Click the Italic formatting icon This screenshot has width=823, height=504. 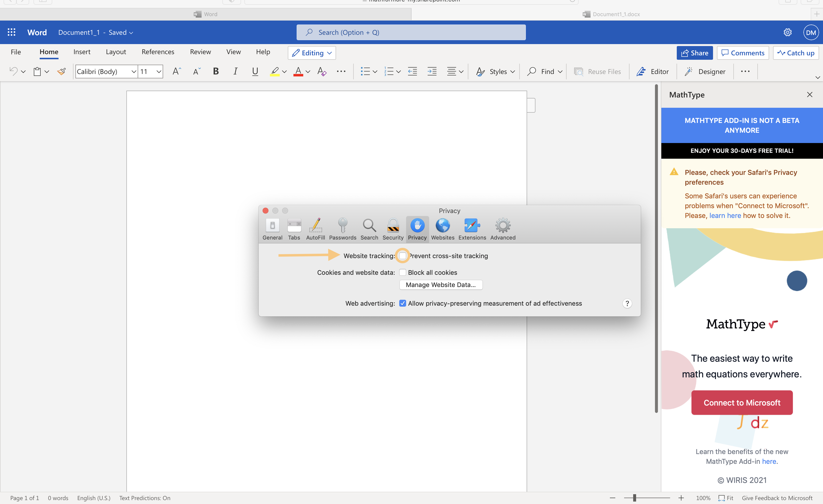[235, 72]
